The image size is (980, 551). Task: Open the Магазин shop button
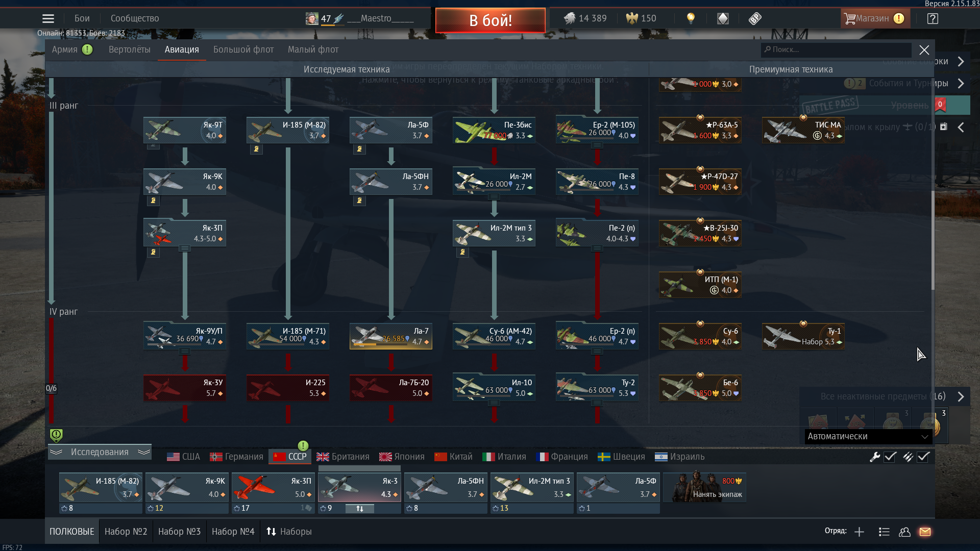point(875,19)
